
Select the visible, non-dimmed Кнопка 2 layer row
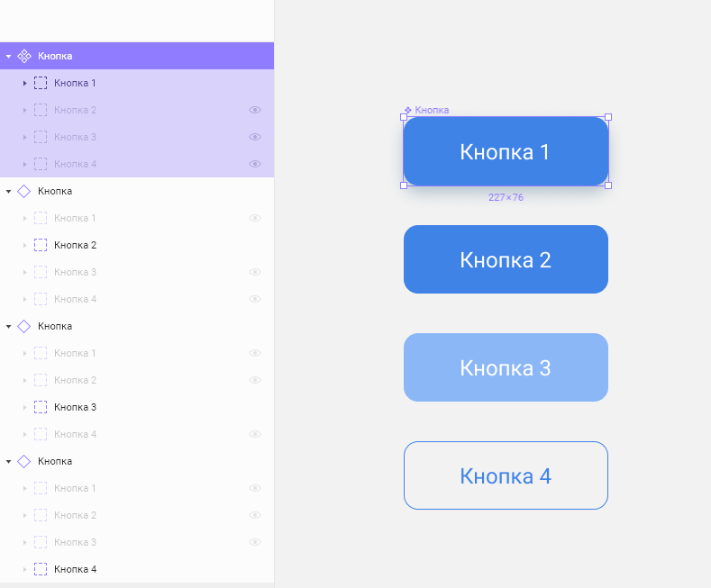[x=137, y=245]
